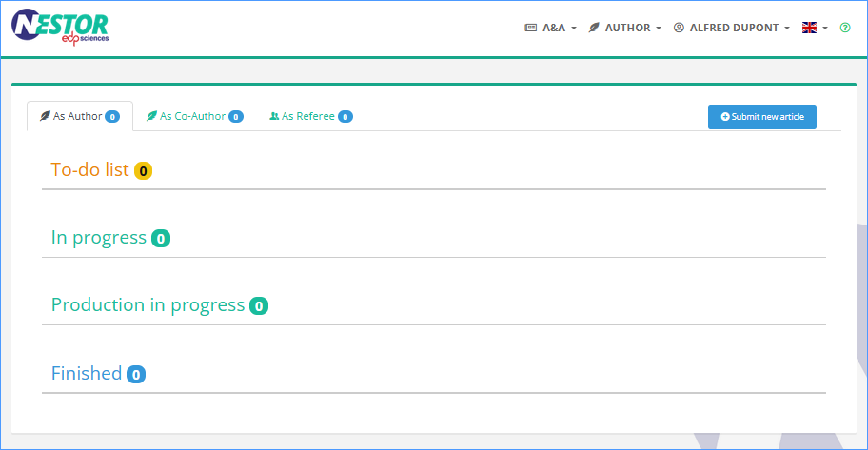Click the In progress count badge
The height and width of the screenshot is (450, 868).
(x=161, y=238)
